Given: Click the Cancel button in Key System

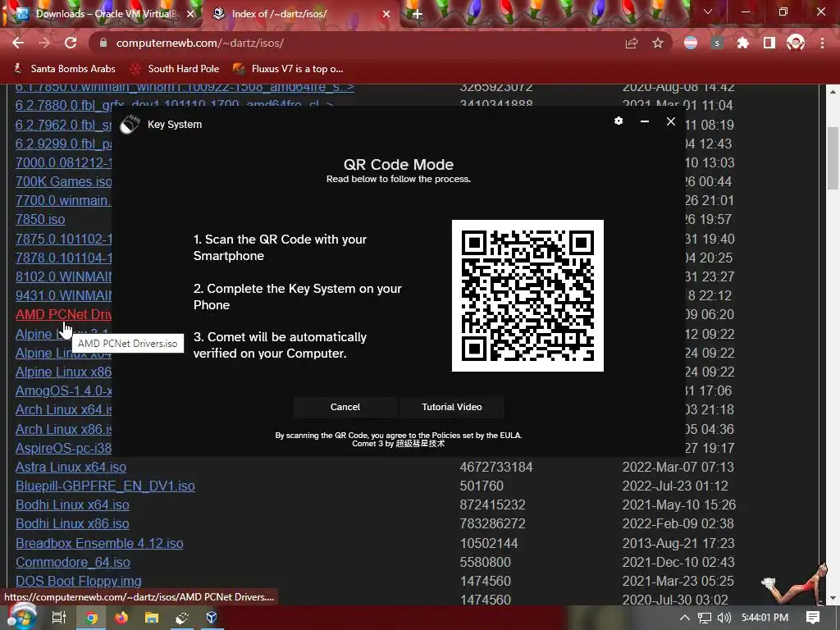Looking at the screenshot, I should [x=345, y=407].
